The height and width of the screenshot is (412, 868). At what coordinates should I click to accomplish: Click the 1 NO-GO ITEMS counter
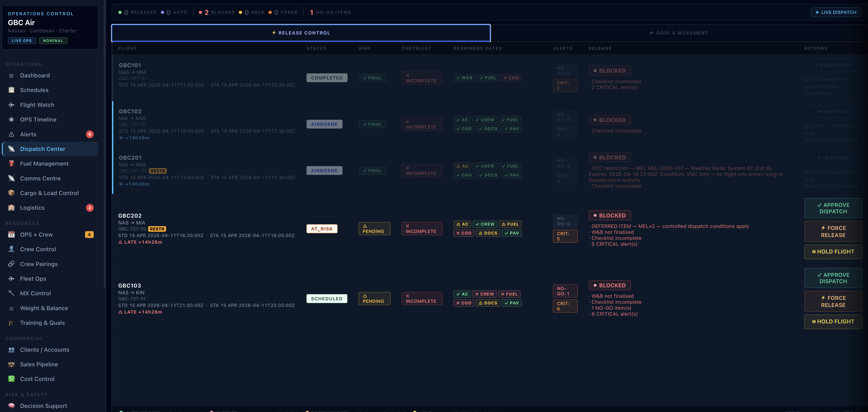coord(330,13)
